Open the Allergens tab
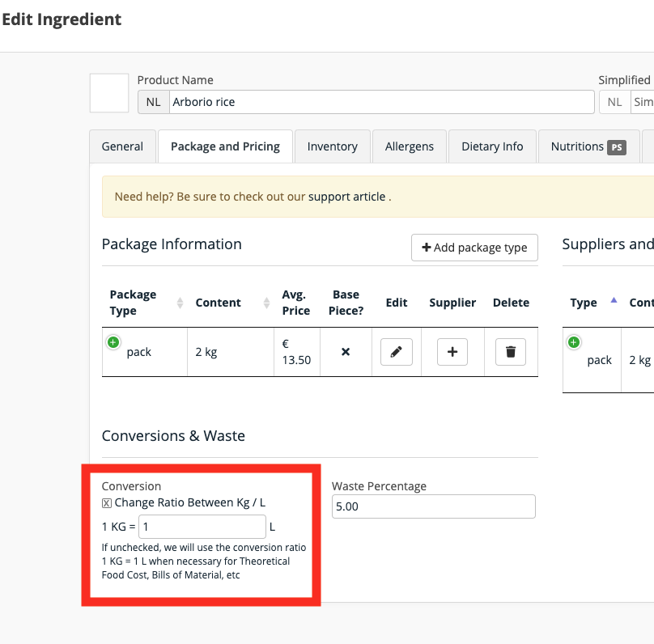This screenshot has width=654, height=644. tap(409, 146)
